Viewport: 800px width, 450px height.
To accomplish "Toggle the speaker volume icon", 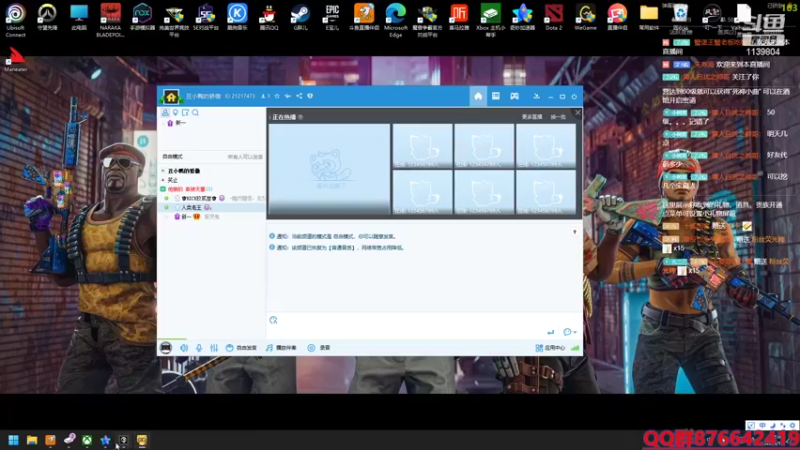I will point(184,347).
